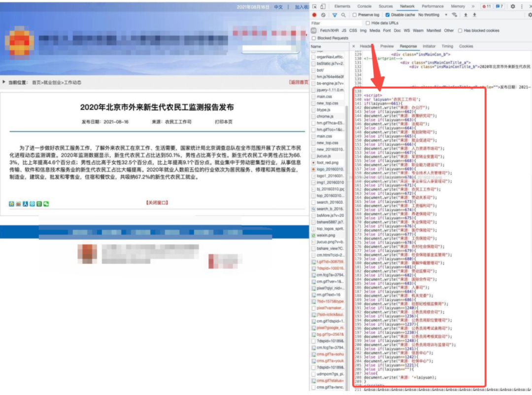532x395 pixels.
Task: Open No throttling dropdown
Action: (x=432, y=15)
